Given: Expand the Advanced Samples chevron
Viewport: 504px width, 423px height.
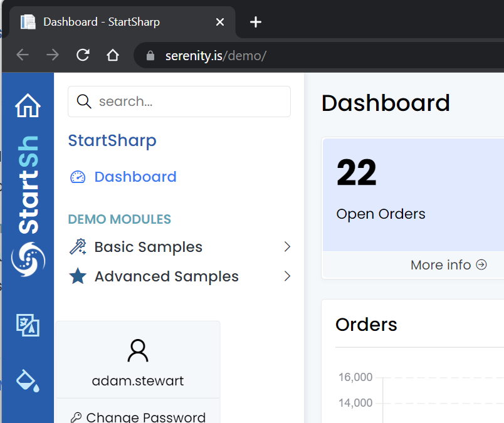Looking at the screenshot, I should click(x=287, y=276).
